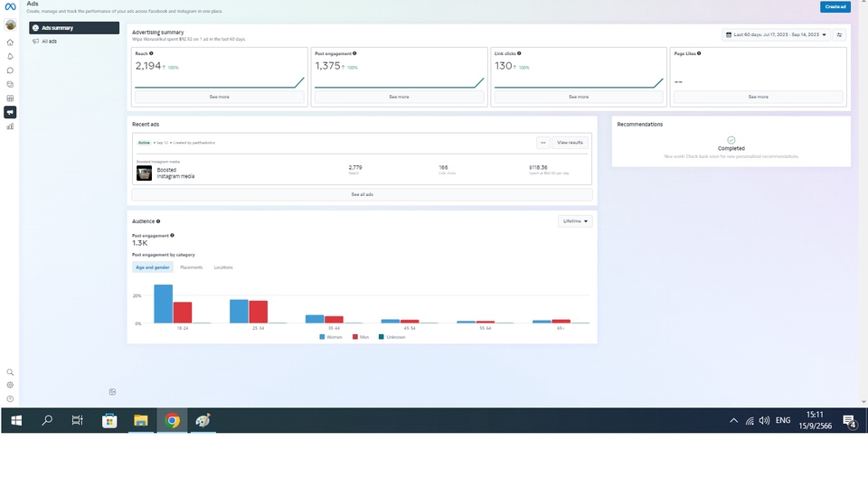Click info icon beside Audience Post engagement 1.3K

click(x=172, y=235)
